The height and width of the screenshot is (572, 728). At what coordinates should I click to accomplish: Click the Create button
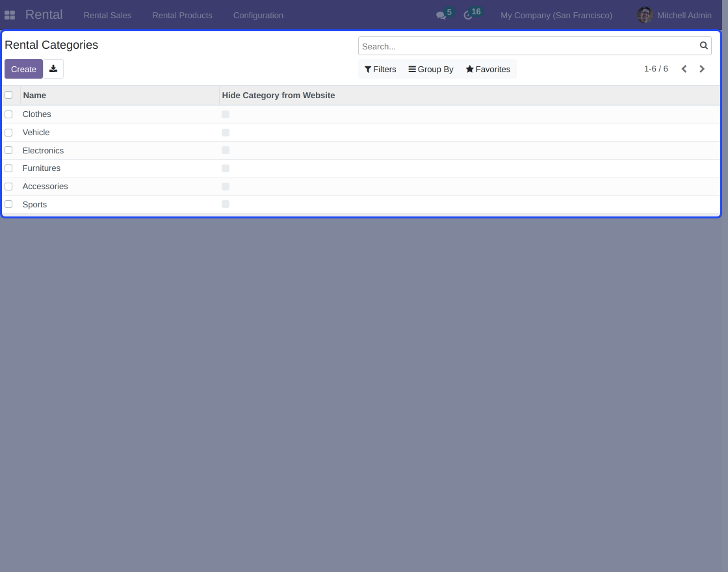[23, 69]
